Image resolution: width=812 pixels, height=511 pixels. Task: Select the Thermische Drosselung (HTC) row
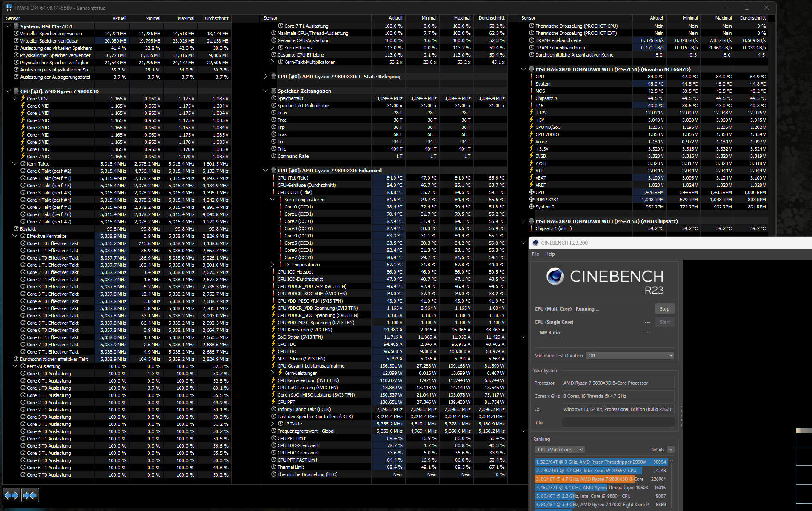point(384,474)
